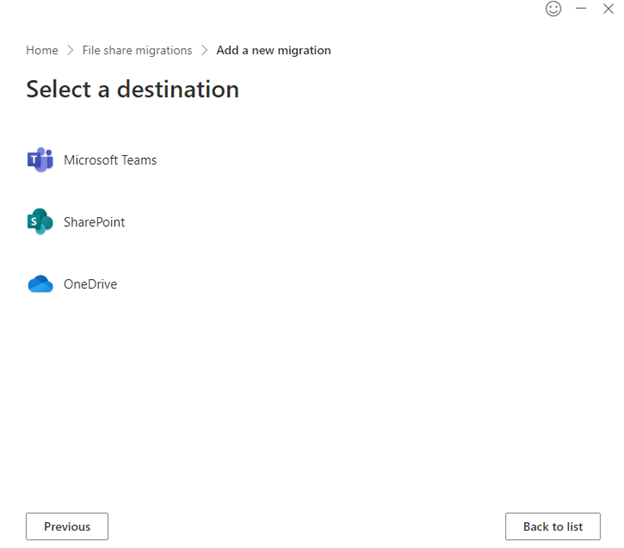Open the smiley face feedback icon
Image resolution: width=624 pixels, height=548 pixels.
553,9
